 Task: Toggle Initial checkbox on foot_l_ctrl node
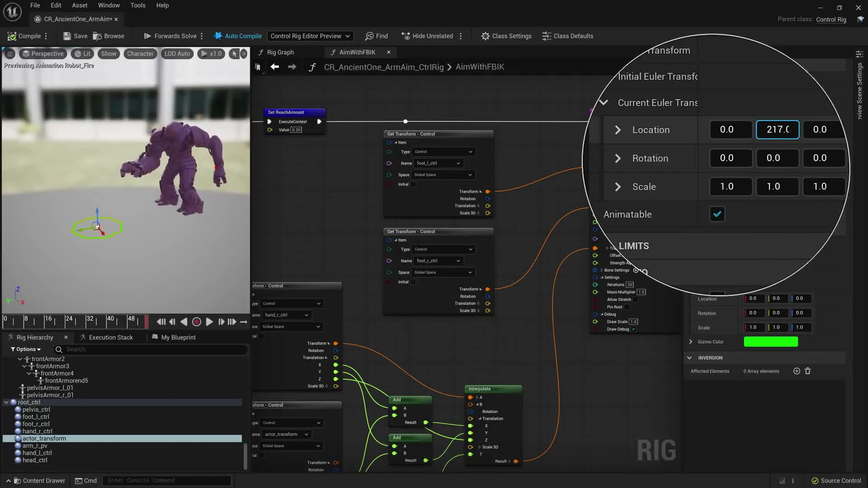click(413, 184)
